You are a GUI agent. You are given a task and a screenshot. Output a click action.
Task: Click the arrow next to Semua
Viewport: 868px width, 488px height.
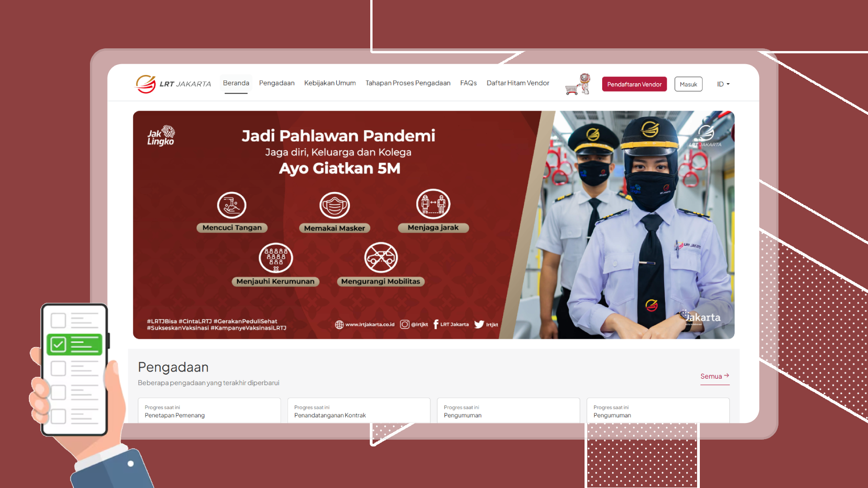[726, 375]
